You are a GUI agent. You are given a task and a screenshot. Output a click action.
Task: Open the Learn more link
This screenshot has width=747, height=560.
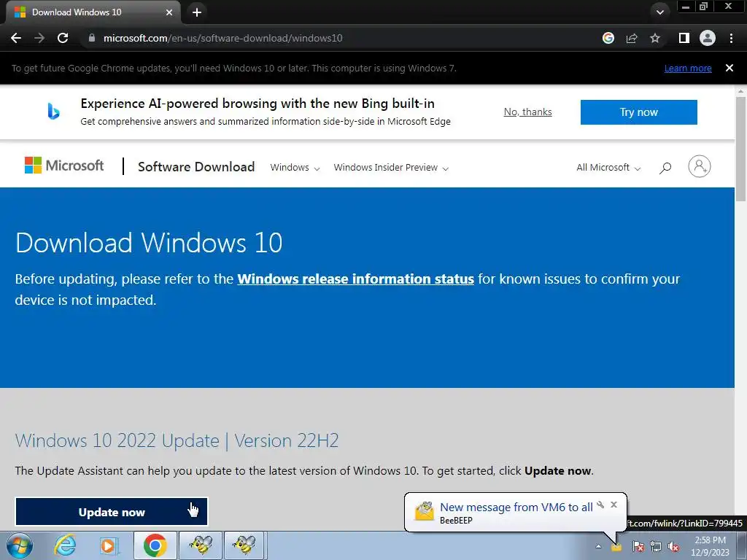point(688,68)
